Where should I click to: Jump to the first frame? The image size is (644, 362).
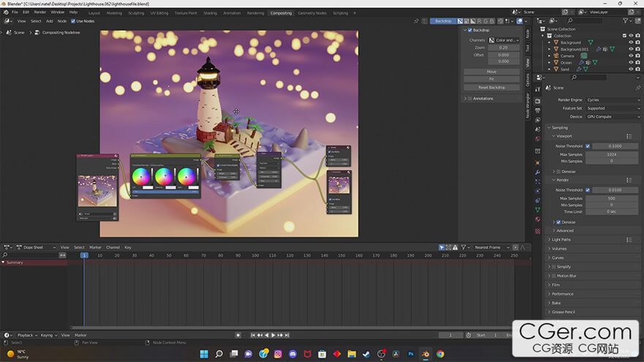tap(253, 336)
